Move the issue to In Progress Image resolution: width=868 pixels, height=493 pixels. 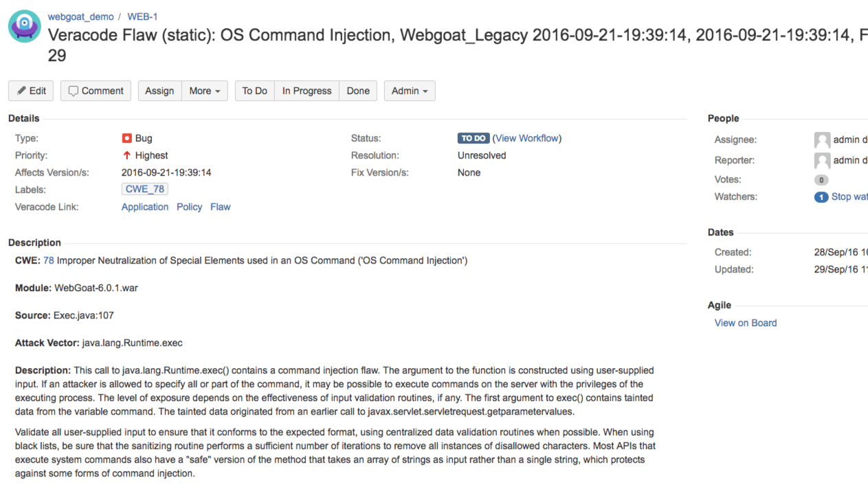pos(307,91)
